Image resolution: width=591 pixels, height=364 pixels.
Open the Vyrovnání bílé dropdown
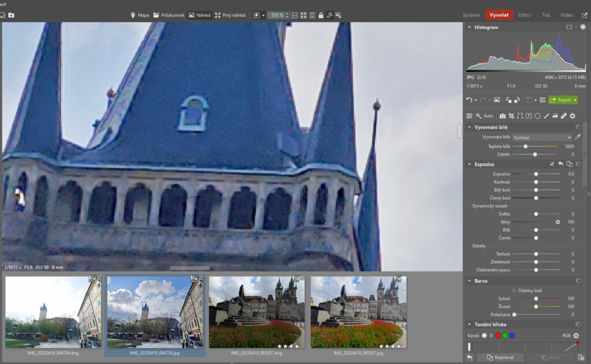coord(542,137)
